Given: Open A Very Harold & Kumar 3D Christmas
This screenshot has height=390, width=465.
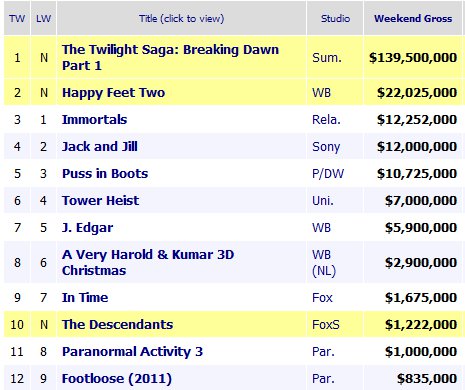Looking at the screenshot, I should pos(148,262).
